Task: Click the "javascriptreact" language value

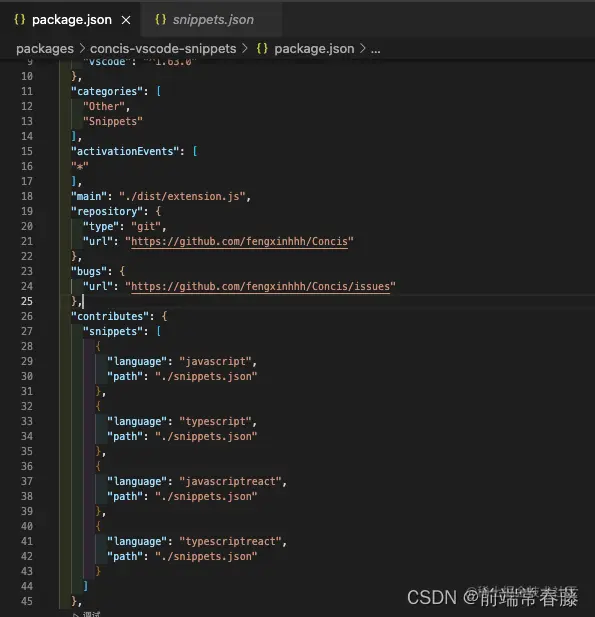Action: point(230,481)
